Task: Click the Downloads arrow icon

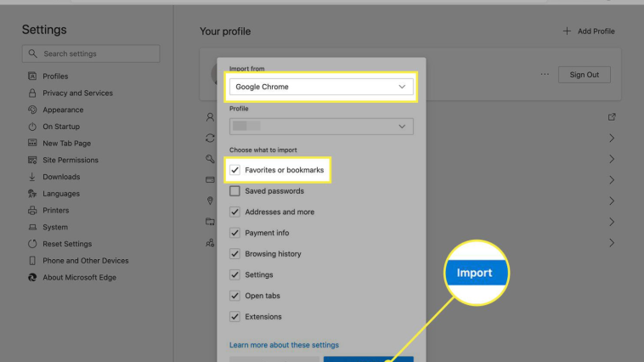Action: (x=33, y=177)
